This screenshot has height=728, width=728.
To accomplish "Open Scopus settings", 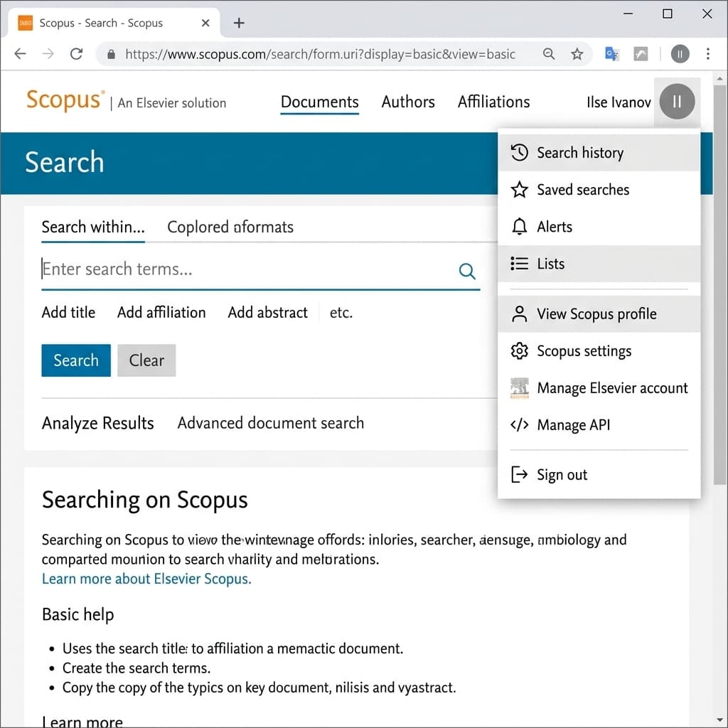I will pyautogui.click(x=599, y=351).
